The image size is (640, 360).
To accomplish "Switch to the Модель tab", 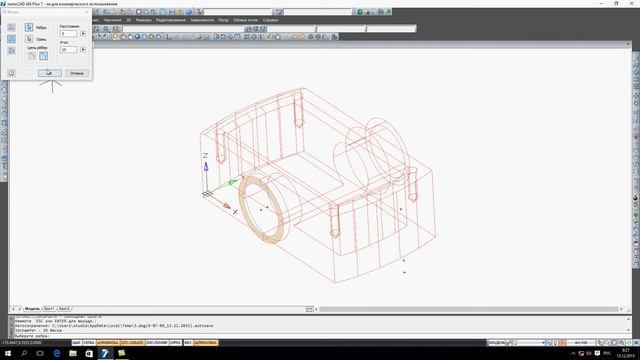I will (32, 309).
